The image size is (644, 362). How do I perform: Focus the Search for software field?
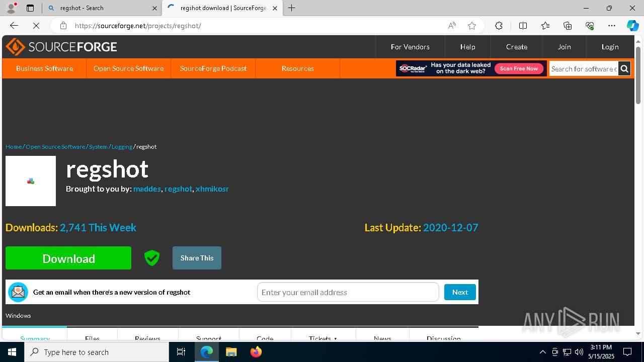[584, 69]
